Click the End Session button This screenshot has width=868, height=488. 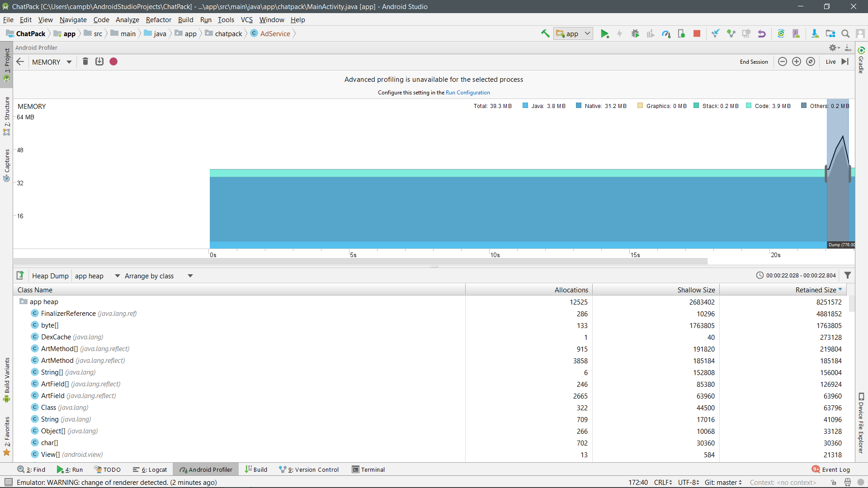click(x=754, y=62)
